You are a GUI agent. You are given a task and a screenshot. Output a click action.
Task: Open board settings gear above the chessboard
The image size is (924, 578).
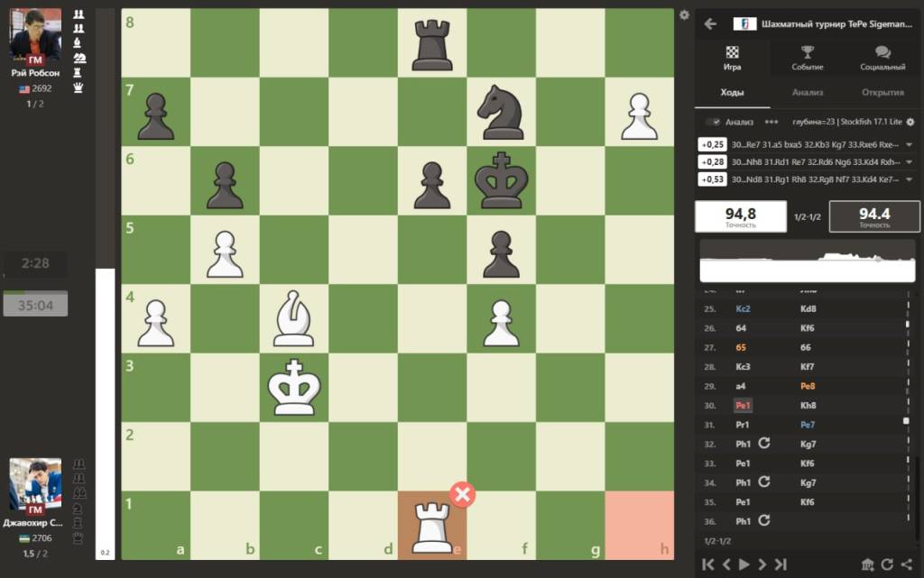pos(684,15)
